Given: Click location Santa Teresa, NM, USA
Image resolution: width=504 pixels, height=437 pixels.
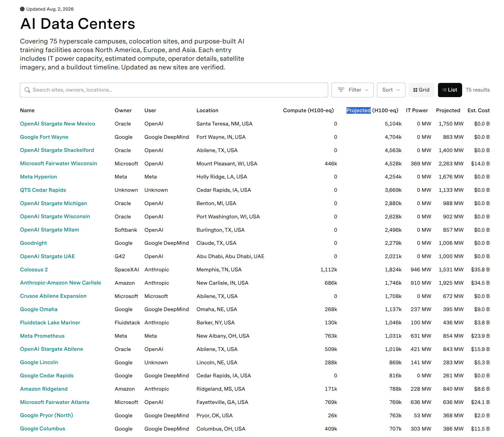Looking at the screenshot, I should pos(224,124).
